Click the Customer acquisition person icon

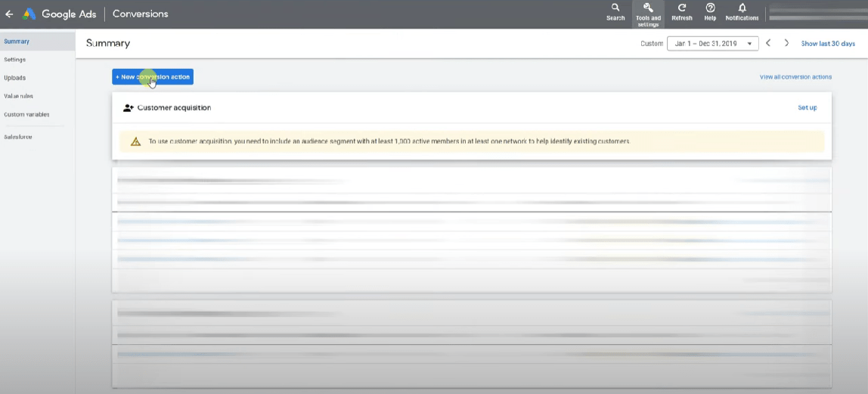129,108
